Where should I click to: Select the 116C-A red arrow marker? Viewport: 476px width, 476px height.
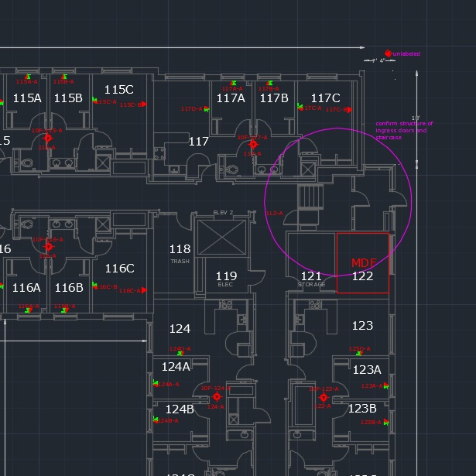click(x=143, y=291)
